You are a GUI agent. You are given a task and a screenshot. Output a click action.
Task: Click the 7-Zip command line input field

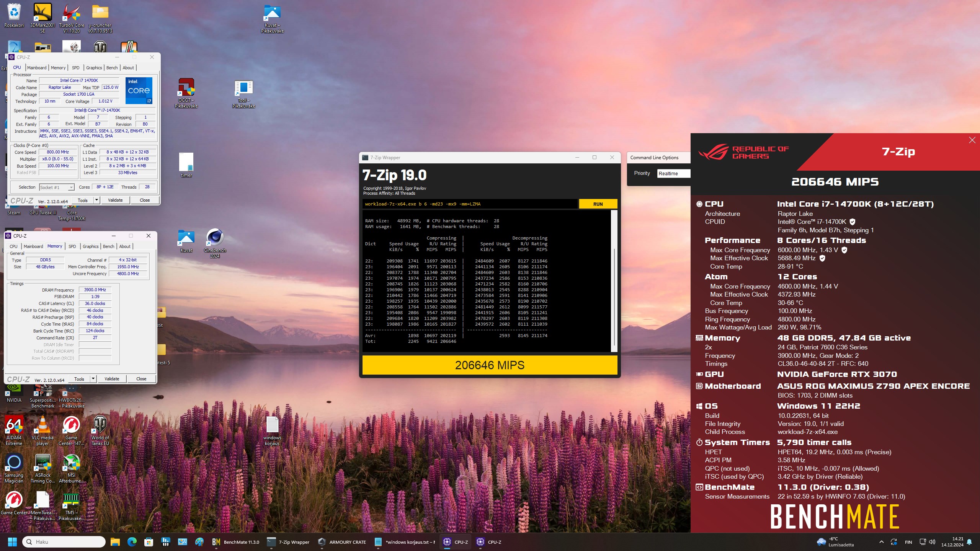[470, 204]
